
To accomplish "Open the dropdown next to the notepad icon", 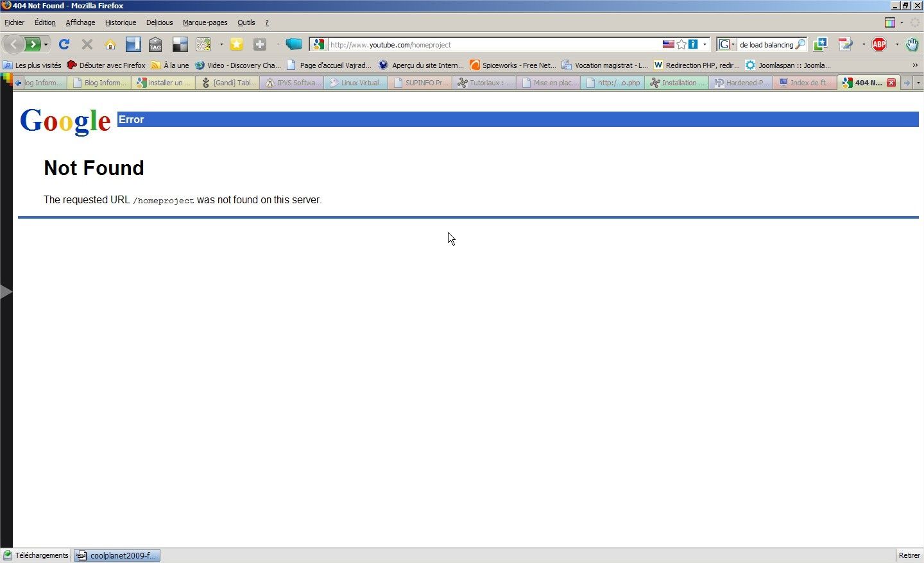I will point(864,45).
